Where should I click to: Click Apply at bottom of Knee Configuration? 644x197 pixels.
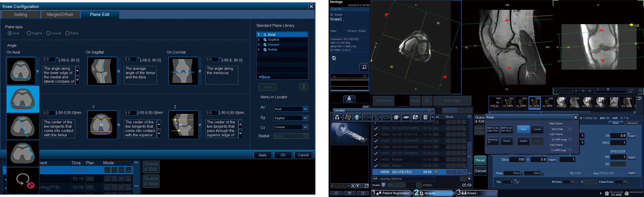(x=262, y=155)
